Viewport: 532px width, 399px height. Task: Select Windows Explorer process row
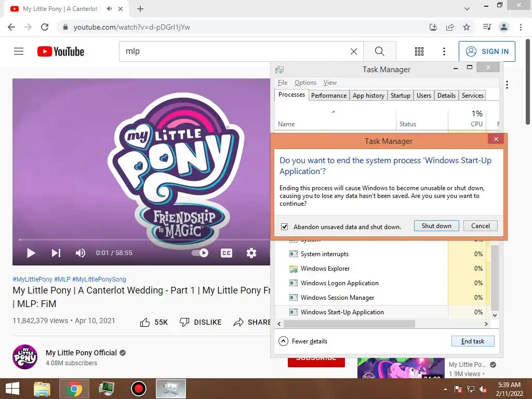coord(382,269)
